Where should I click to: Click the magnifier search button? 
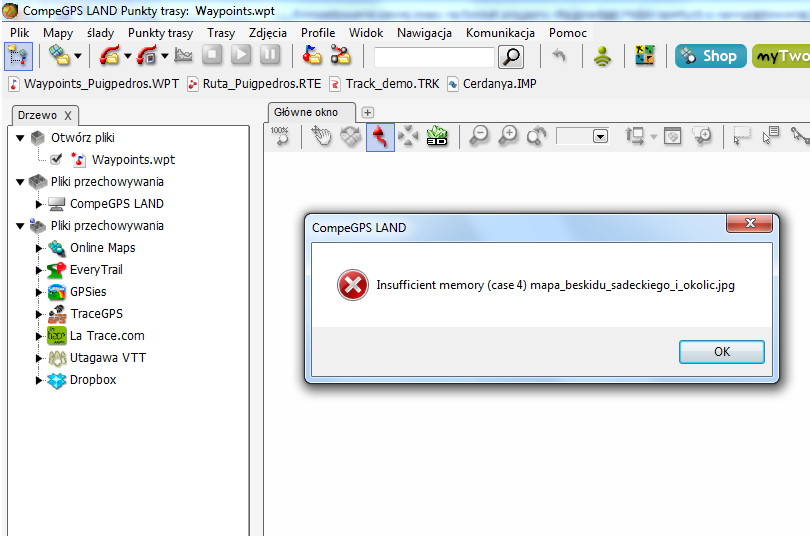[x=511, y=57]
